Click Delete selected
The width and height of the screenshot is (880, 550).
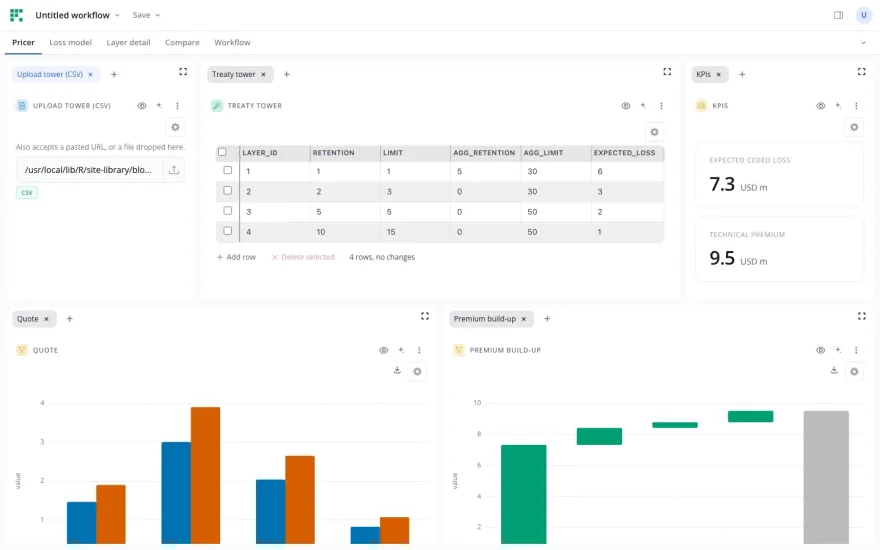click(x=303, y=257)
